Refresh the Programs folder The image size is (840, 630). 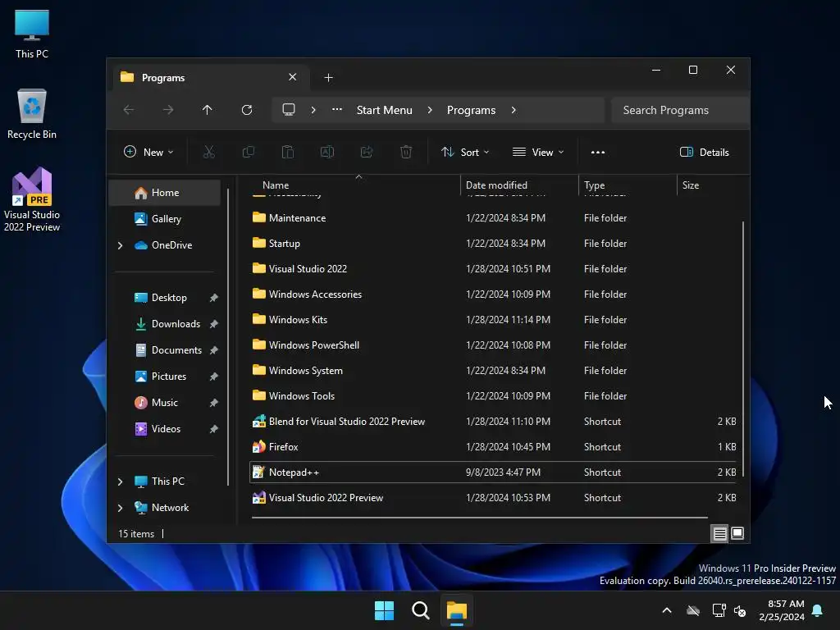coord(246,110)
